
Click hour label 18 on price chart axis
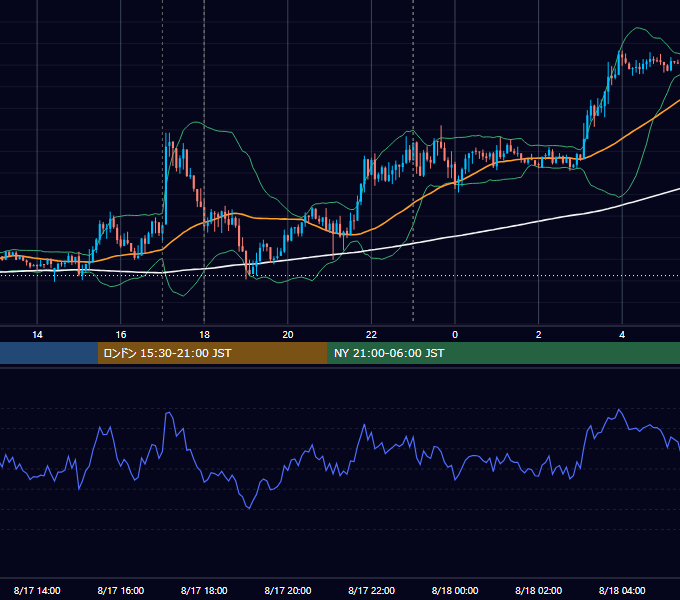204,334
